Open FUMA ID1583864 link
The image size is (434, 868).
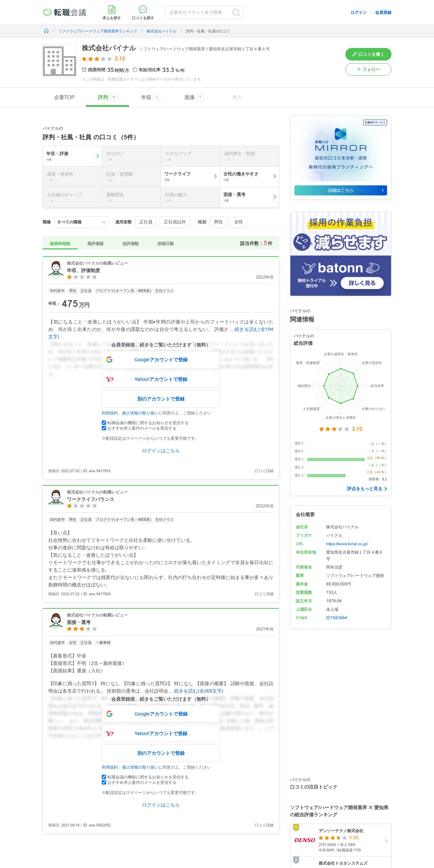pyautogui.click(x=336, y=618)
